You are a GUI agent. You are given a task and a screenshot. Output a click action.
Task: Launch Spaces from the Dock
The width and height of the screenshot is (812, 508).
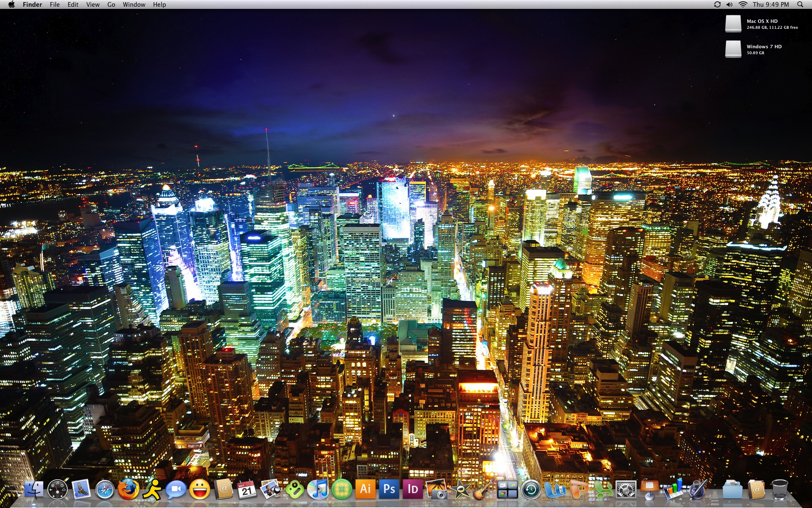(507, 490)
